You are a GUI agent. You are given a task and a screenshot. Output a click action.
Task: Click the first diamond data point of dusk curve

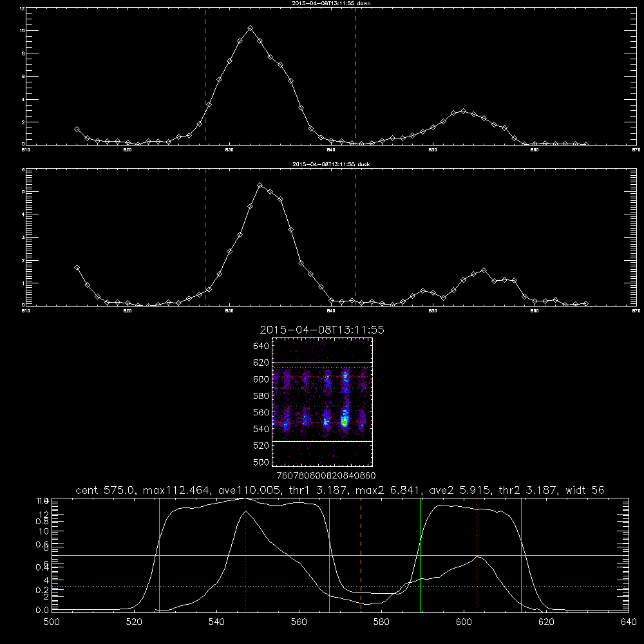pos(77,268)
